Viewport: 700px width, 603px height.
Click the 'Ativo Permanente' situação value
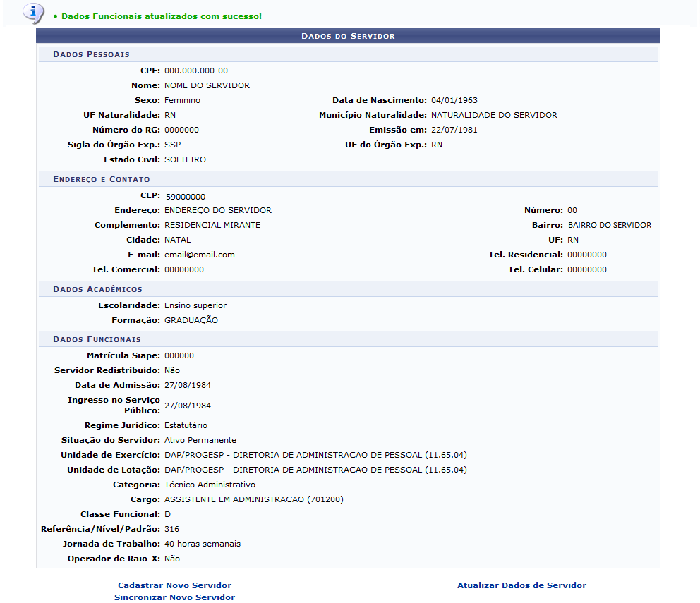pyautogui.click(x=200, y=440)
